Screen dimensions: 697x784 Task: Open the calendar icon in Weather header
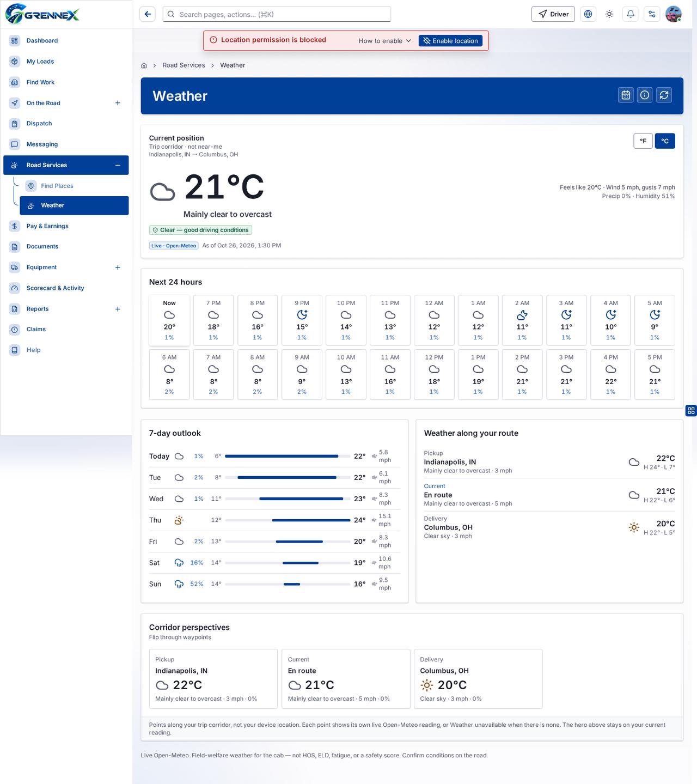click(626, 95)
